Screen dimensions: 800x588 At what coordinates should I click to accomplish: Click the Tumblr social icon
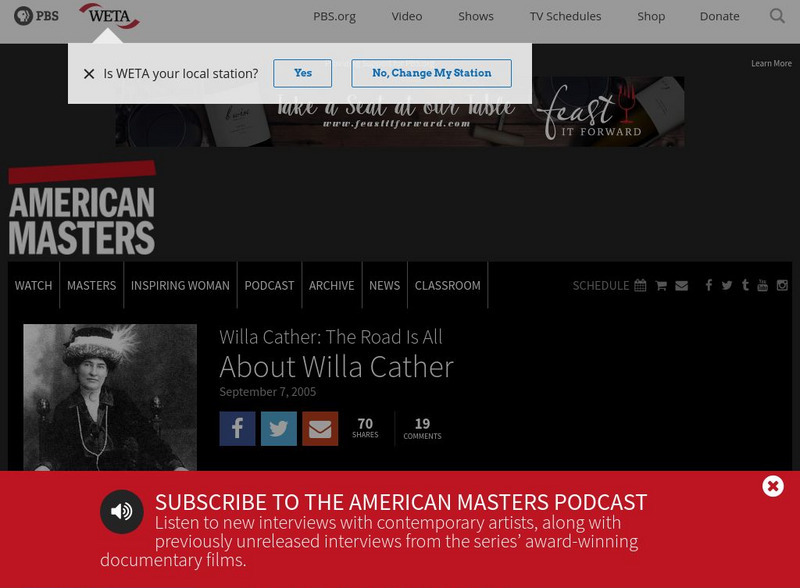[745, 285]
